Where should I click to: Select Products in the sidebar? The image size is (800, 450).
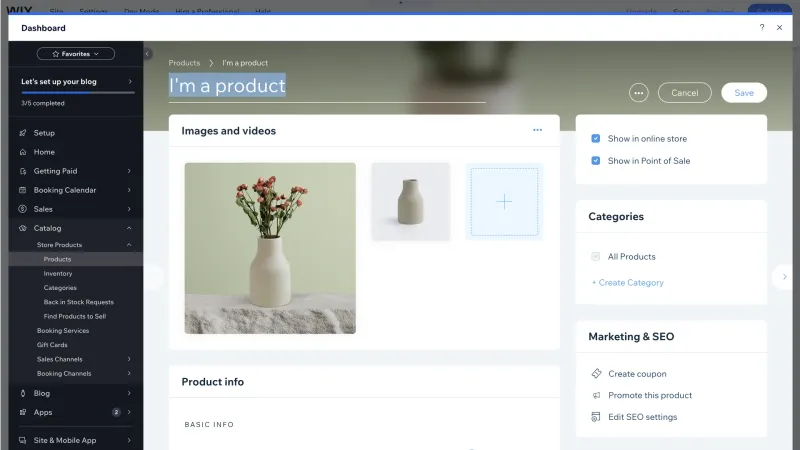[x=76, y=259]
